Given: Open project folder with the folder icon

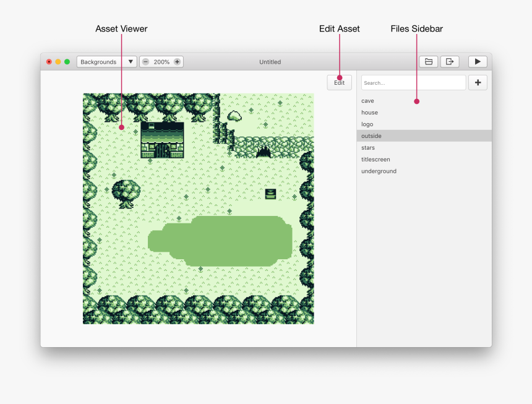Looking at the screenshot, I should point(428,62).
